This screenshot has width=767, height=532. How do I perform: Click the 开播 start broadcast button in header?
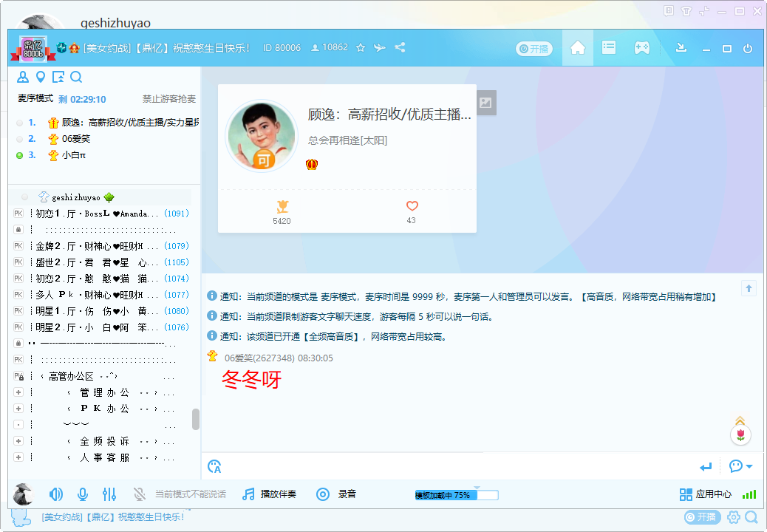pyautogui.click(x=534, y=49)
